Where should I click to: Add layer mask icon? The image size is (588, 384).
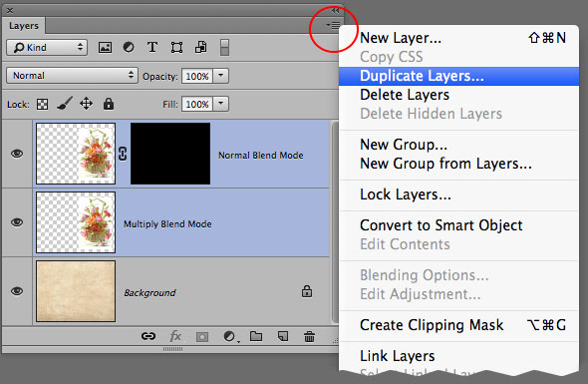tap(202, 337)
